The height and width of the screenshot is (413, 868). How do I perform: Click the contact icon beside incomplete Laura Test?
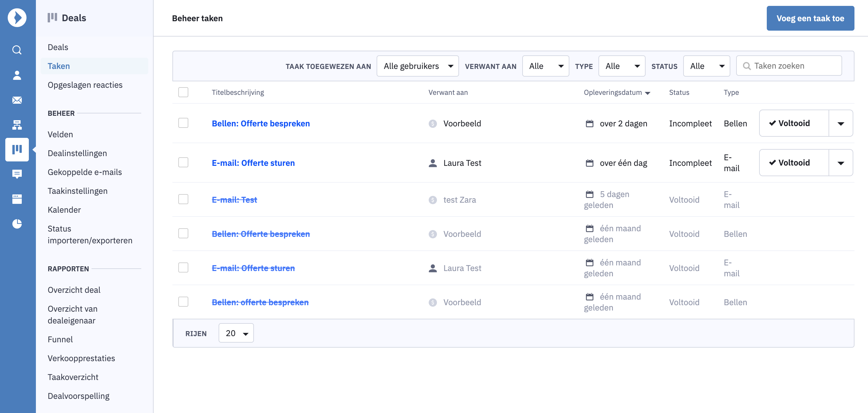pyautogui.click(x=433, y=163)
